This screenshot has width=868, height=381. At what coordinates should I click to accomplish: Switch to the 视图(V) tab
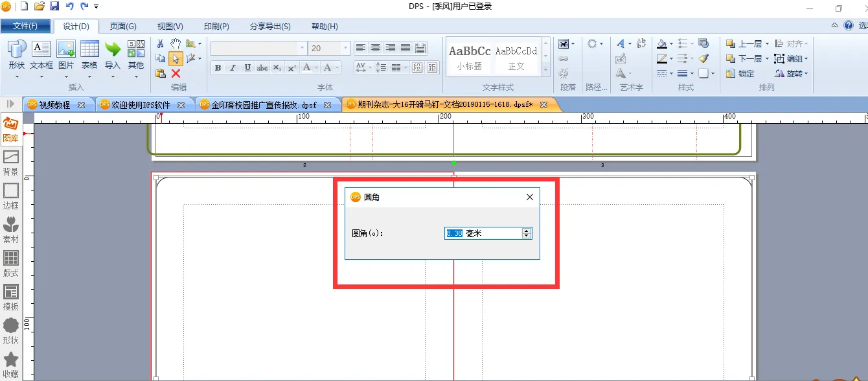(170, 27)
